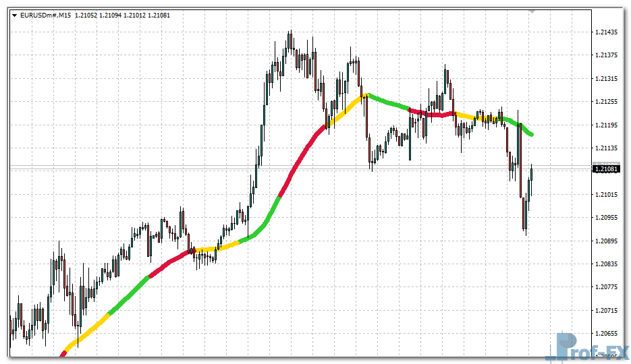Click the gray chart shift marker triangle
This screenshot has width=631, height=364.
(x=532, y=11)
